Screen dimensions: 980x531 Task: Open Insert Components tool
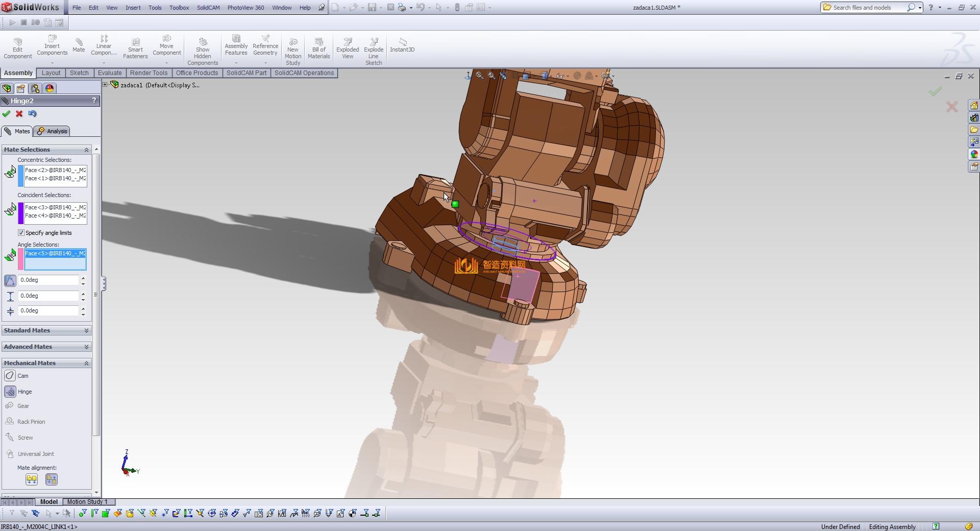coord(52,45)
